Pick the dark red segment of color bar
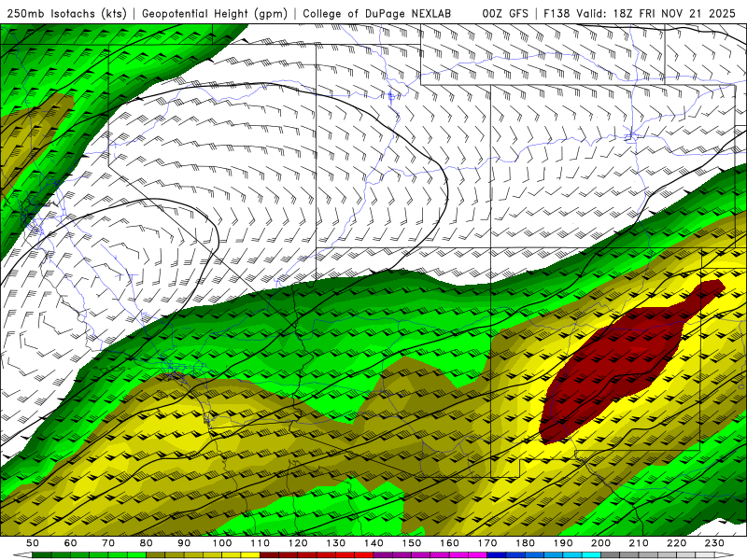This screenshot has width=747, height=560. click(270, 555)
